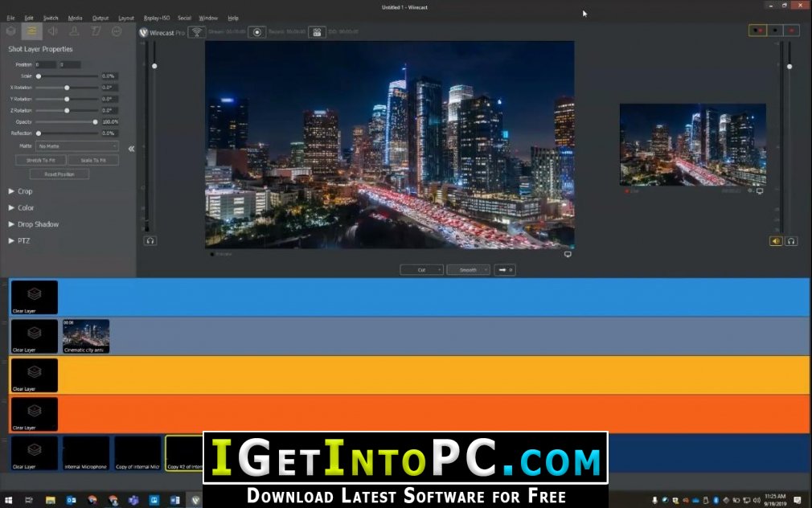Adjust the Reflection slider

(x=67, y=133)
